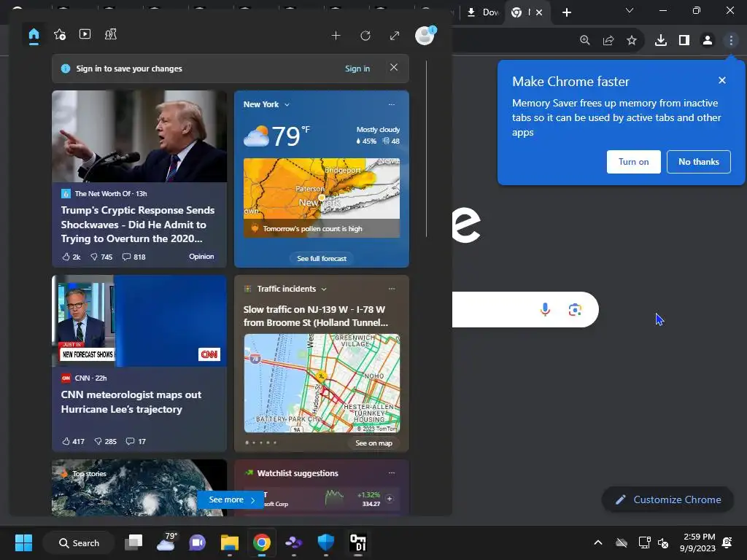Open Watchlist suggestions more options
This screenshot has height=560, width=747.
tap(392, 472)
